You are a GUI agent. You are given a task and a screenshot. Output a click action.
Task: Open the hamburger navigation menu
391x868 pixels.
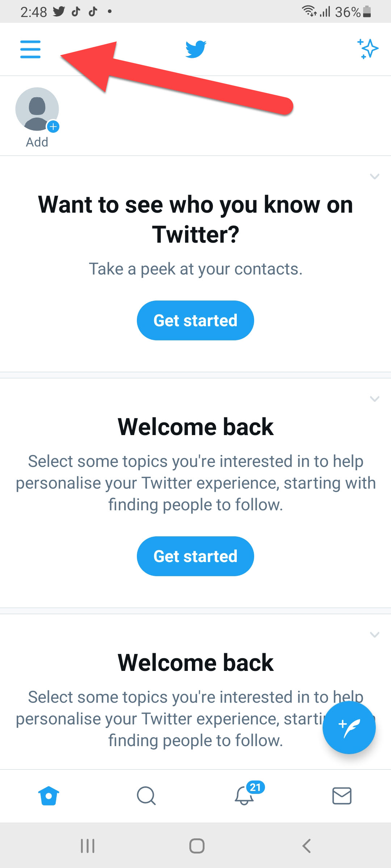[30, 49]
